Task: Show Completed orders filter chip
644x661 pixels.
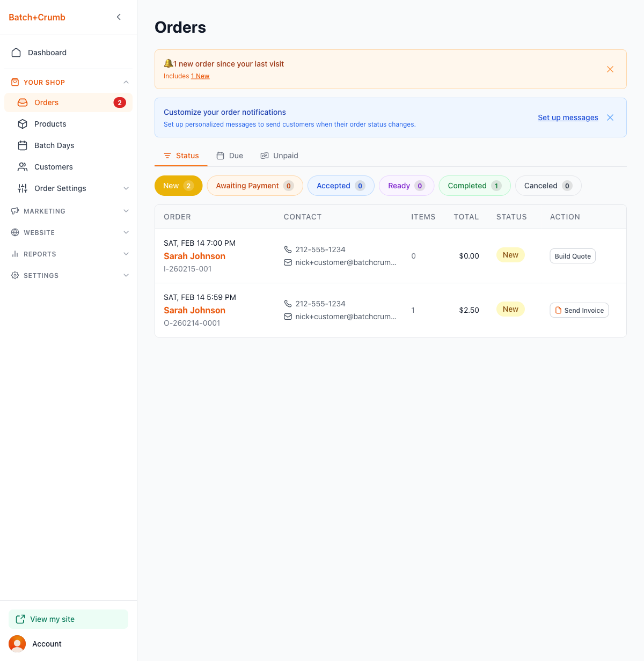Action: click(x=474, y=186)
